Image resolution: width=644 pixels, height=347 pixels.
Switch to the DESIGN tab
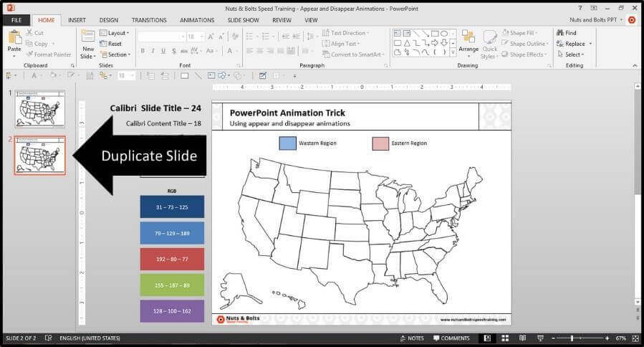point(108,20)
